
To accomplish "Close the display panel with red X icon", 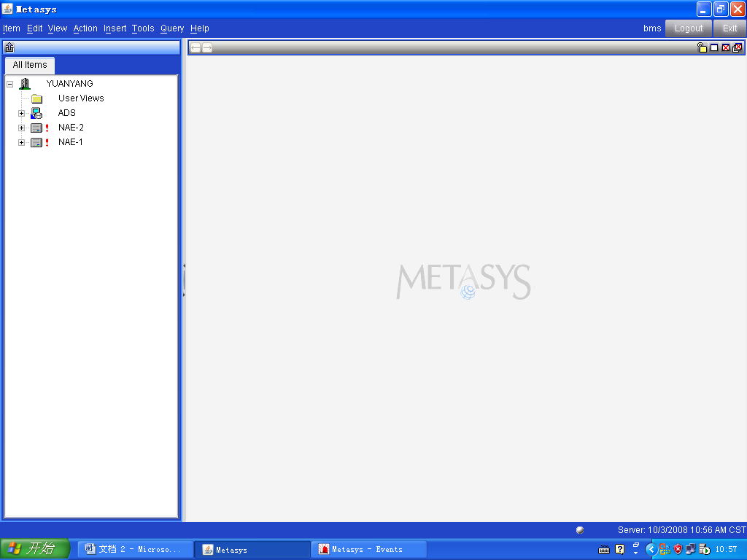I will coord(726,48).
